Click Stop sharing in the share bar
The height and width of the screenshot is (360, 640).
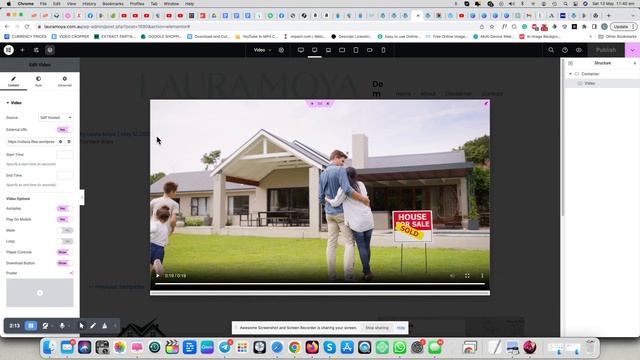377,328
